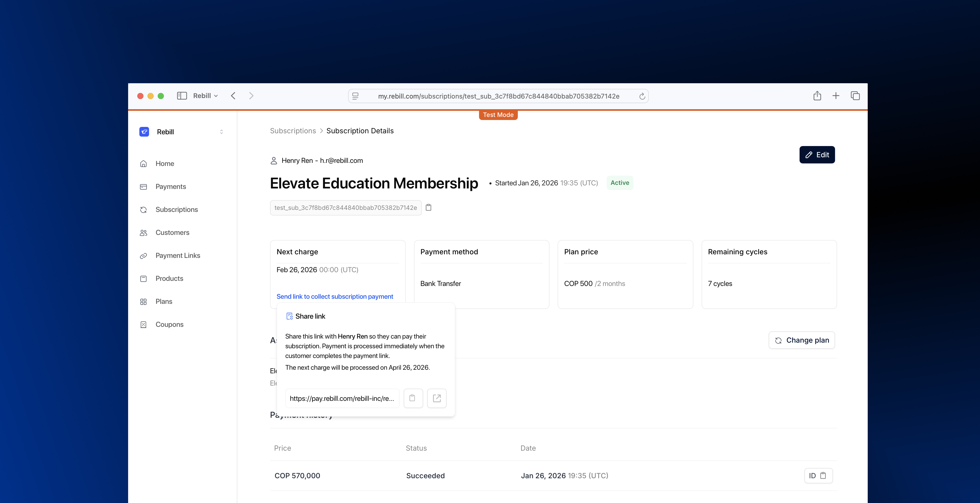Click the Change plan button
The width and height of the screenshot is (980, 503).
tap(802, 340)
